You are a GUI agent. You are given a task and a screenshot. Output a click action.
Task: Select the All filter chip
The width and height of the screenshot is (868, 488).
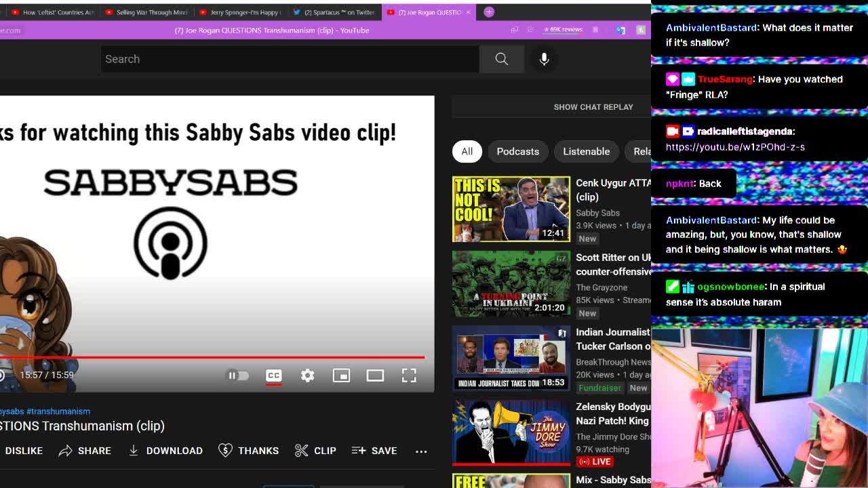click(x=467, y=151)
